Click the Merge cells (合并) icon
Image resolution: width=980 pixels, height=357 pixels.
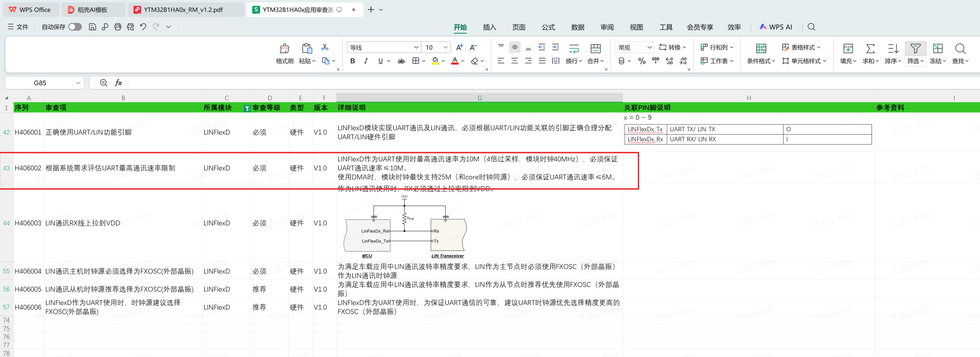coord(596,48)
